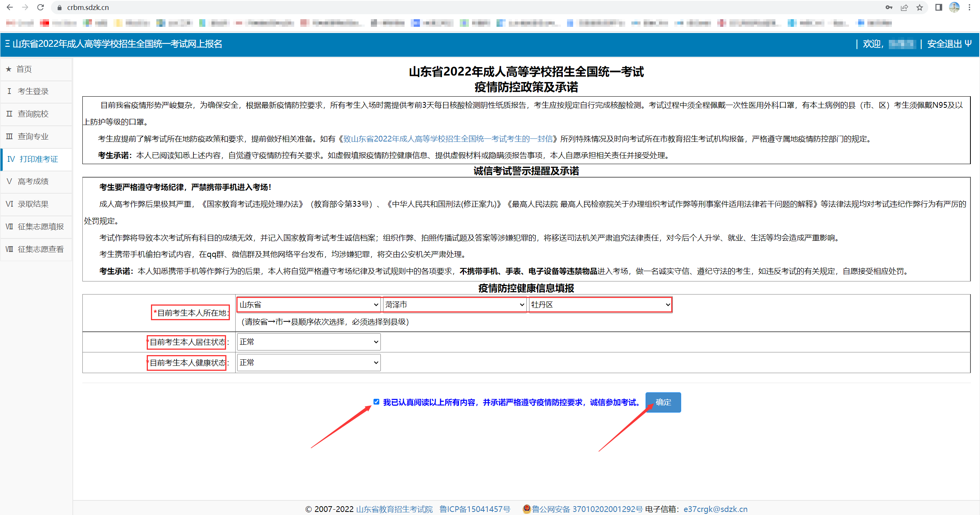Open the Chrome three-dot menu
This screenshot has width=980, height=515.
coord(970,7)
